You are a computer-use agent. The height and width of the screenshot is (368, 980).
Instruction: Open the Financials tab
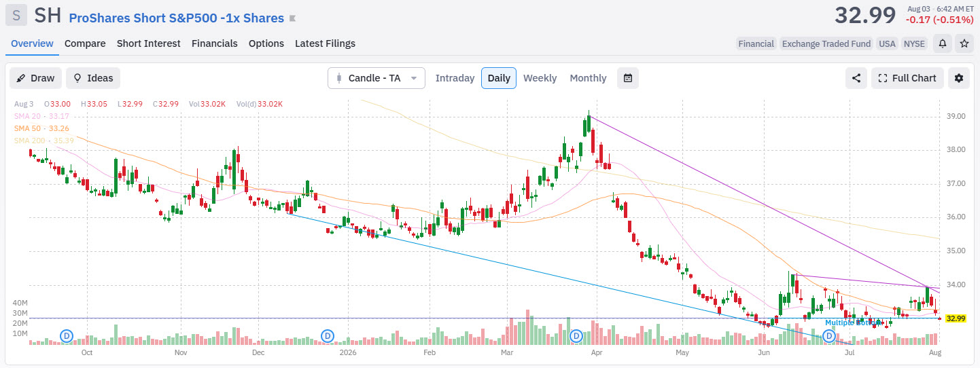(x=215, y=43)
